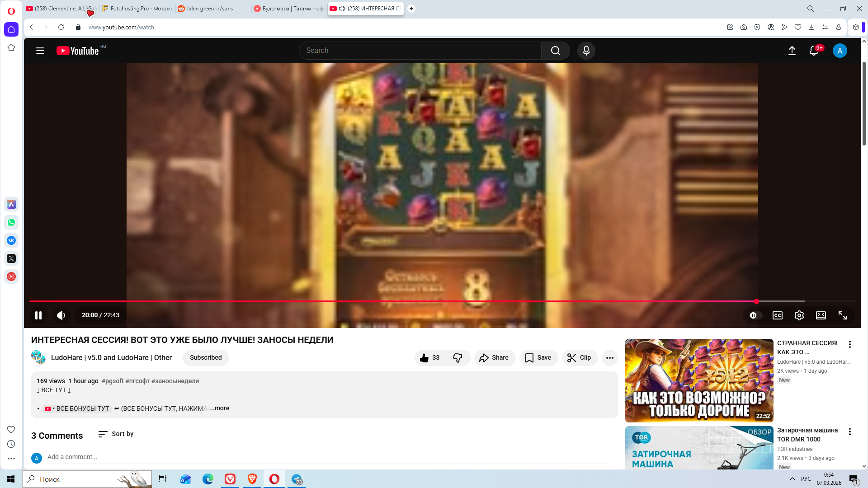Open Telegram from the taskbar

[x=297, y=479]
